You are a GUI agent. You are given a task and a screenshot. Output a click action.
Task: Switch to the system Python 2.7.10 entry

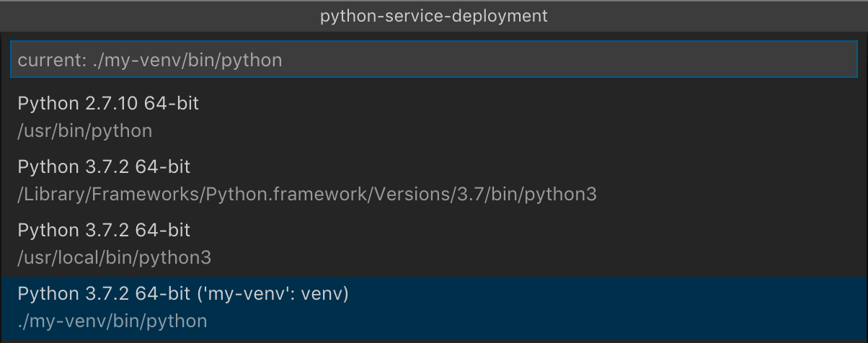pos(434,117)
